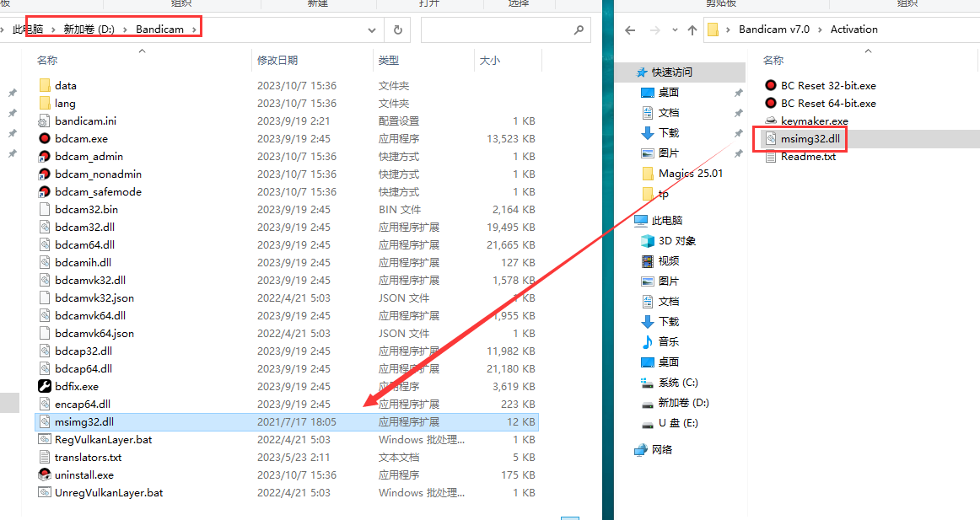Select msimg32.dll in the Activation folder
The width and height of the screenshot is (980, 520).
(810, 138)
